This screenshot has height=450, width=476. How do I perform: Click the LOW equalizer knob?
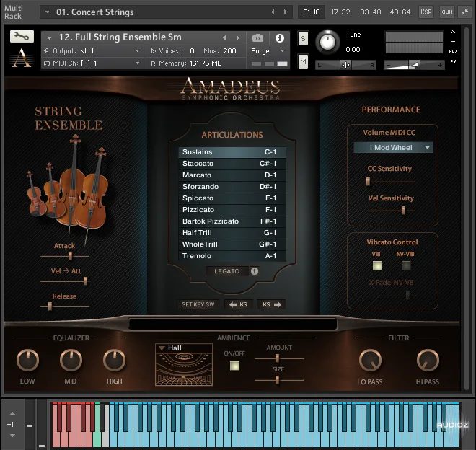click(x=27, y=361)
